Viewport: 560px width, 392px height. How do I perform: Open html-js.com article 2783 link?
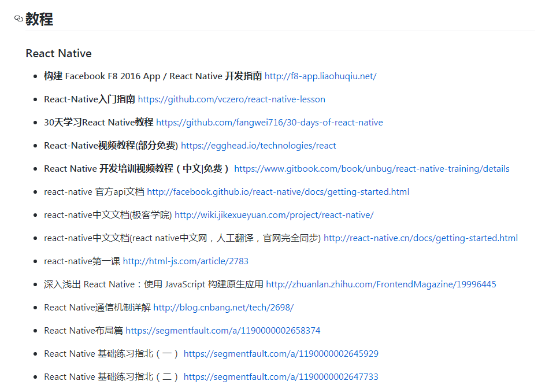pyautogui.click(x=186, y=261)
